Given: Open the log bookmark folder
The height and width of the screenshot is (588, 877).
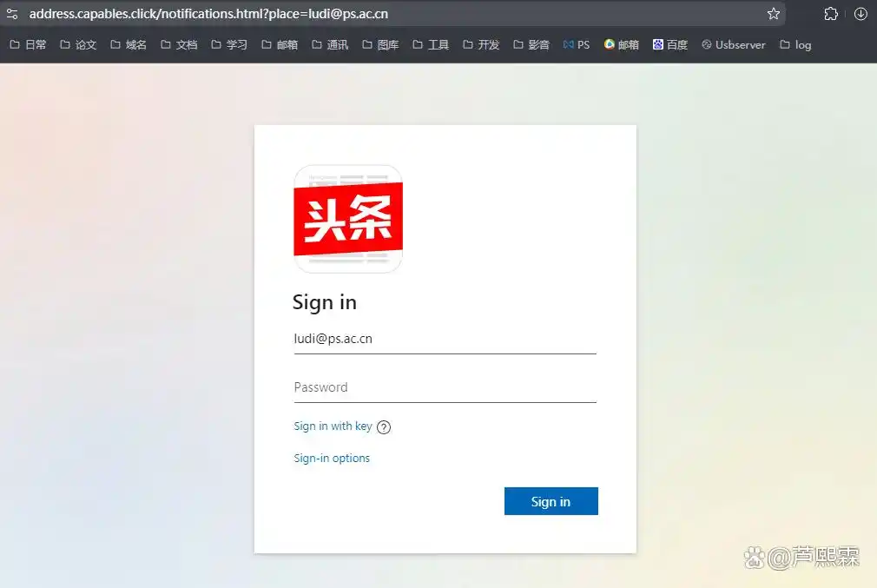Looking at the screenshot, I should coord(795,45).
